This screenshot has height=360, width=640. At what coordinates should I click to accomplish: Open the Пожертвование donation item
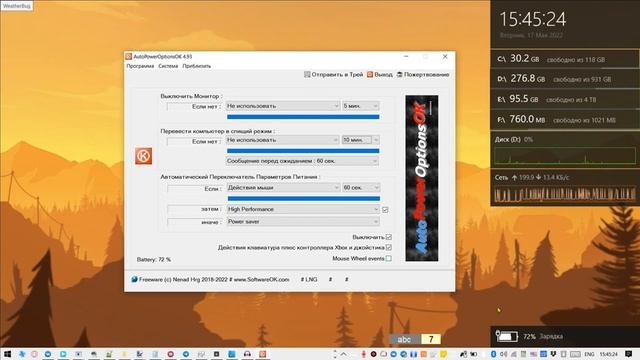pos(423,74)
